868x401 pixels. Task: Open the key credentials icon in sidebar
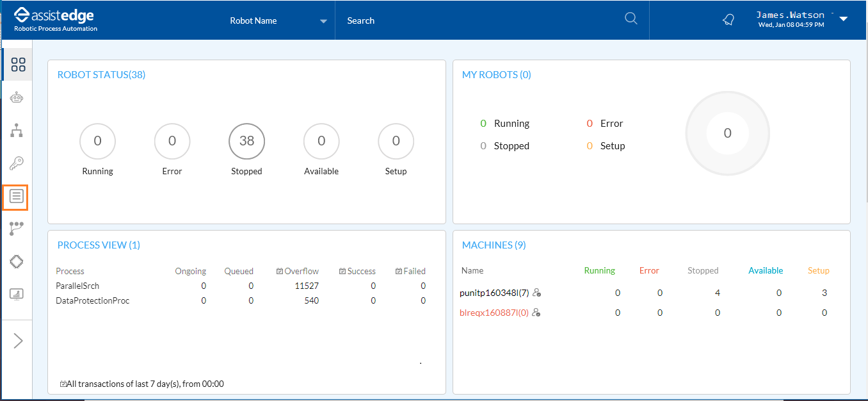point(17,163)
